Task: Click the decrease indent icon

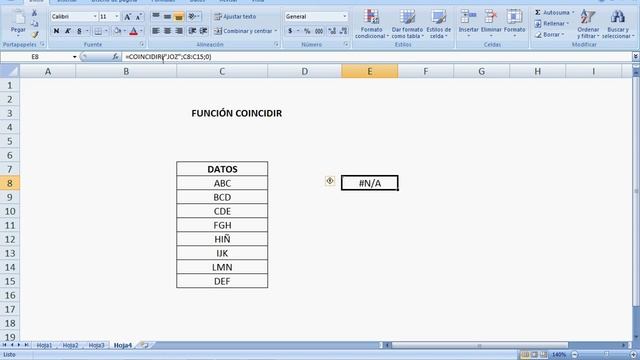Action: click(x=192, y=31)
